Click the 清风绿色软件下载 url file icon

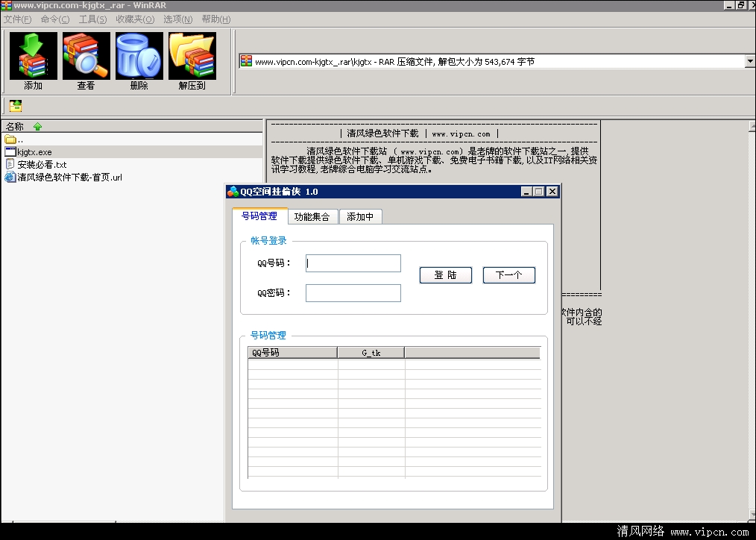(x=10, y=177)
